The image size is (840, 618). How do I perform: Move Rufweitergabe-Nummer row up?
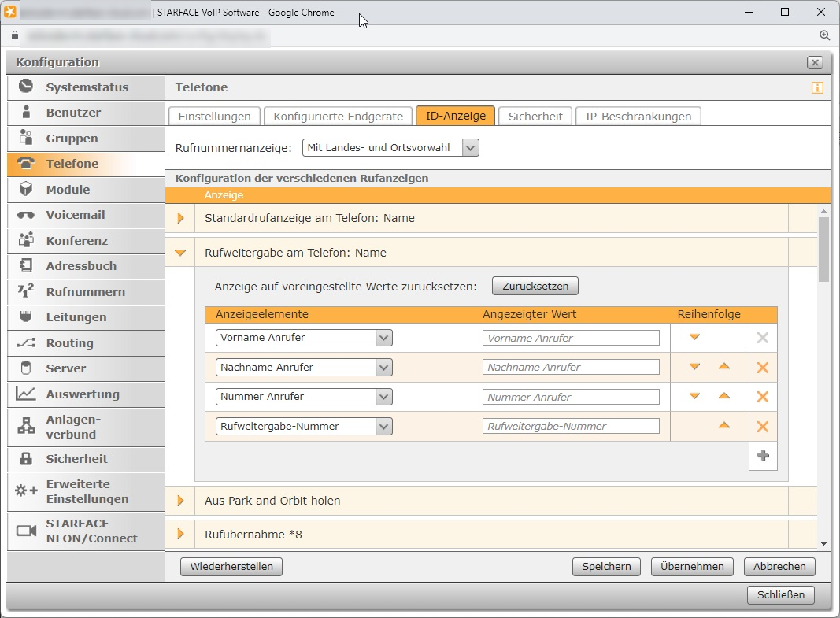tap(723, 426)
